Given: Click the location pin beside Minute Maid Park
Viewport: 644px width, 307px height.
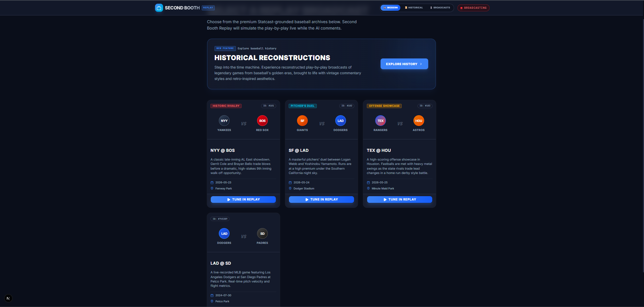Looking at the screenshot, I should pyautogui.click(x=368, y=188).
